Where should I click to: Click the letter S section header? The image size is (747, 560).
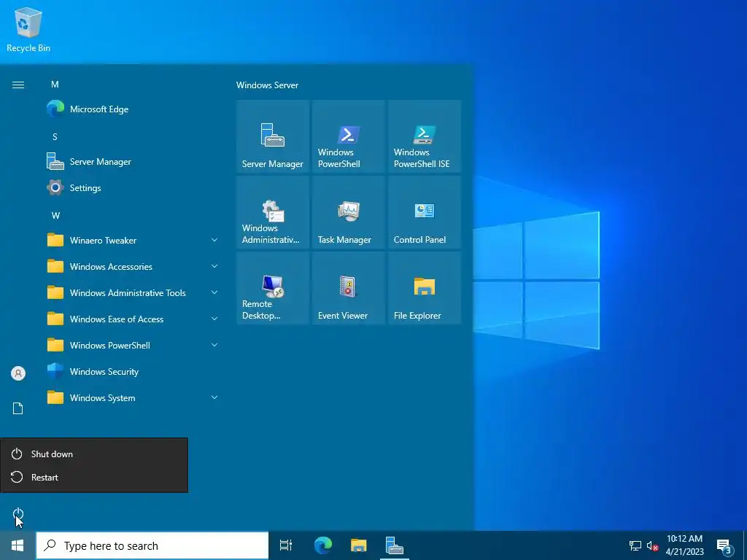pos(55,136)
